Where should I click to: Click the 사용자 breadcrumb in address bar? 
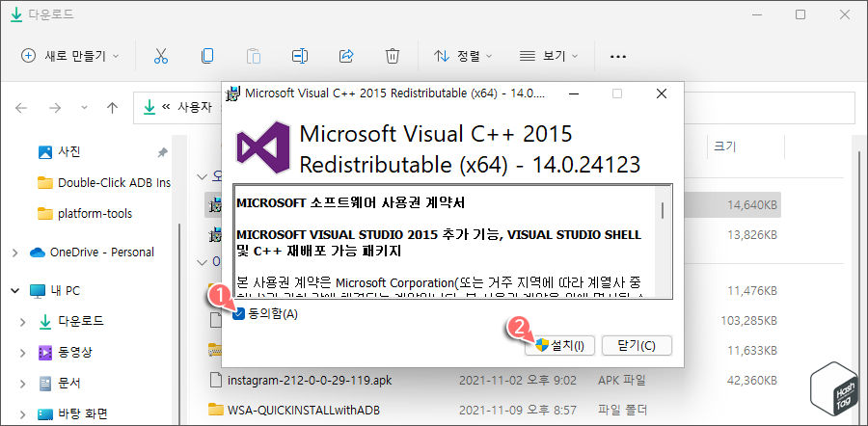tap(194, 107)
